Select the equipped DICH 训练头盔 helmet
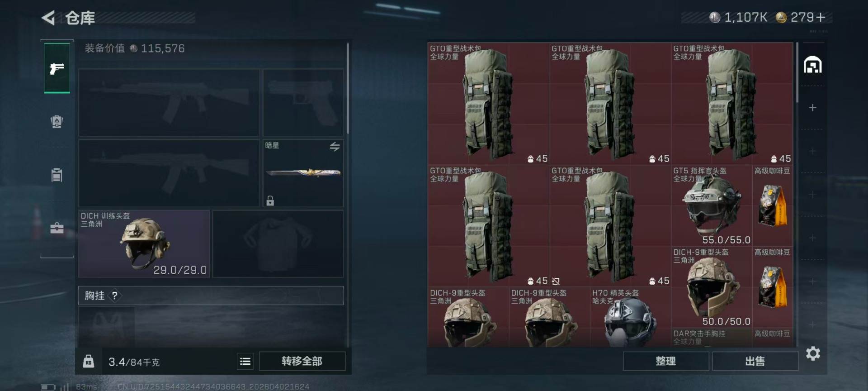 coord(144,243)
